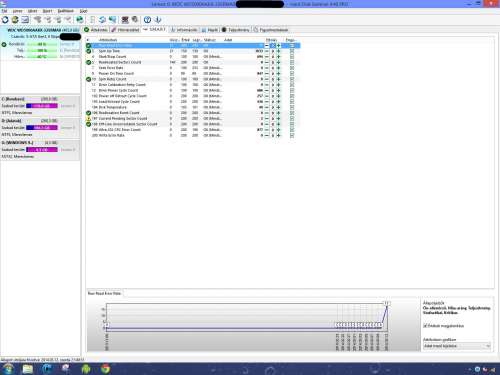Image resolution: width=500 pixels, height=375 pixels.
Task: Switch to the Figyelmeztetések tab
Action: click(271, 30)
